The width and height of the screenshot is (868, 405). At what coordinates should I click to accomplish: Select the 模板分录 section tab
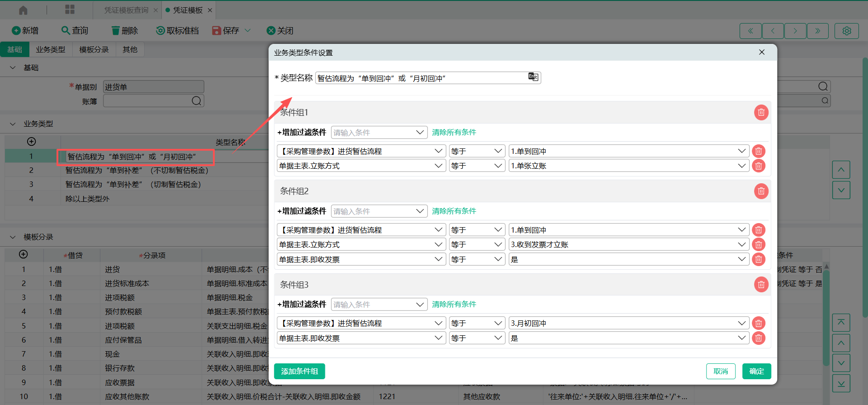pyautogui.click(x=94, y=49)
